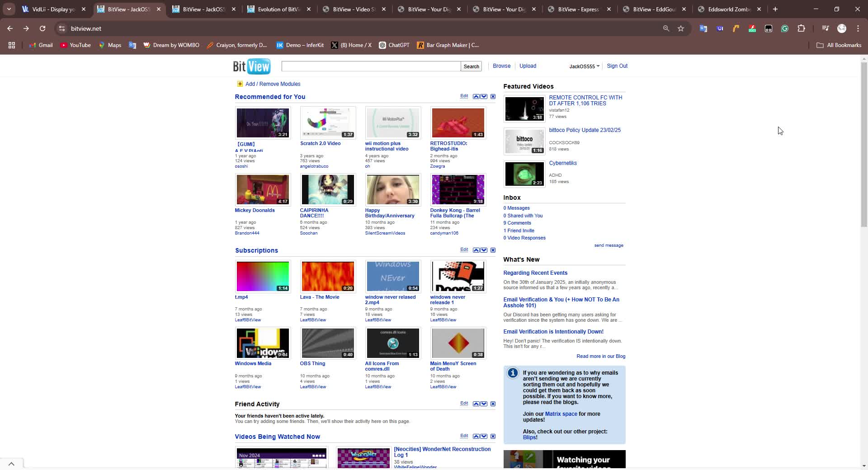Open the Browse link
This screenshot has height=470, width=868.
point(501,66)
